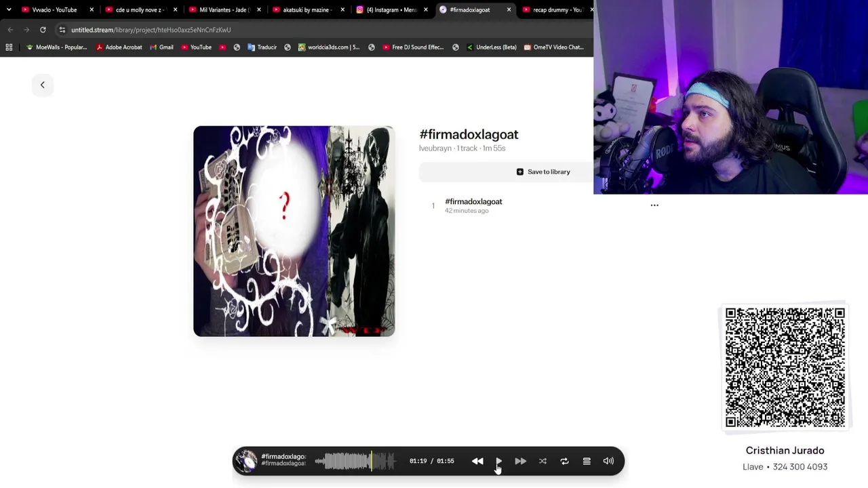The height and width of the screenshot is (488, 868).
Task: Click the site information icon in address bar
Action: tap(62, 30)
